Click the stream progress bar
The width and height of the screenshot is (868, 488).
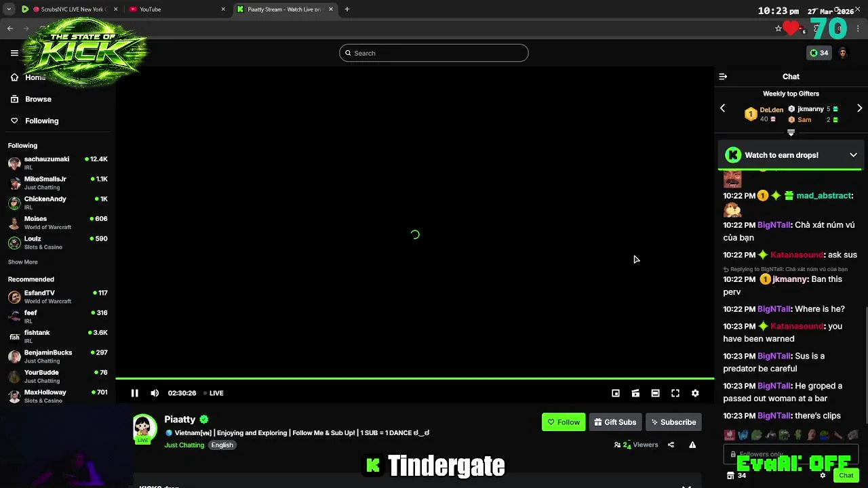tap(414, 378)
